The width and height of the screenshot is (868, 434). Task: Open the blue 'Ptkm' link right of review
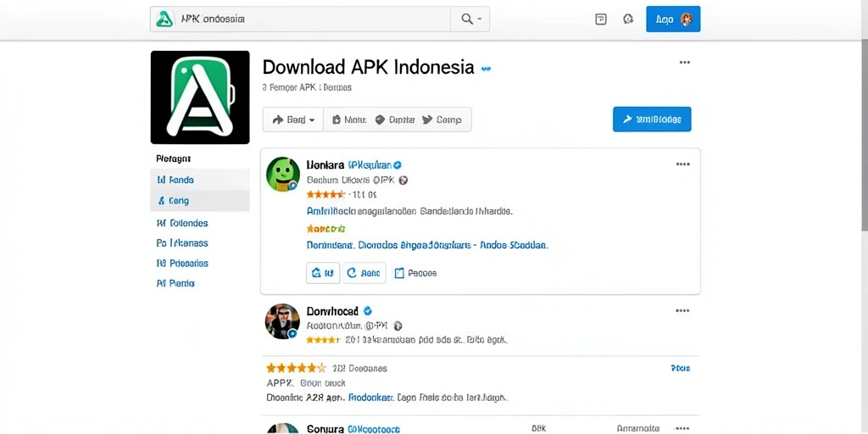(x=681, y=368)
